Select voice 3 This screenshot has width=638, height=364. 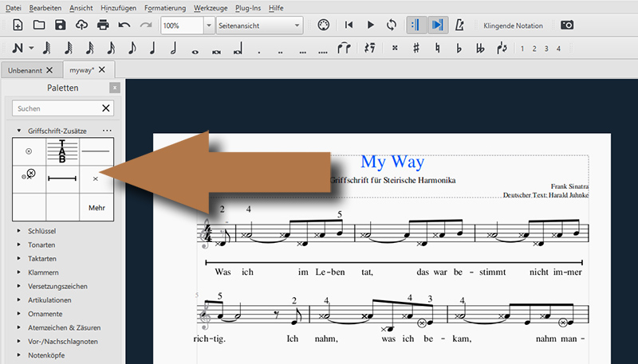tap(546, 49)
